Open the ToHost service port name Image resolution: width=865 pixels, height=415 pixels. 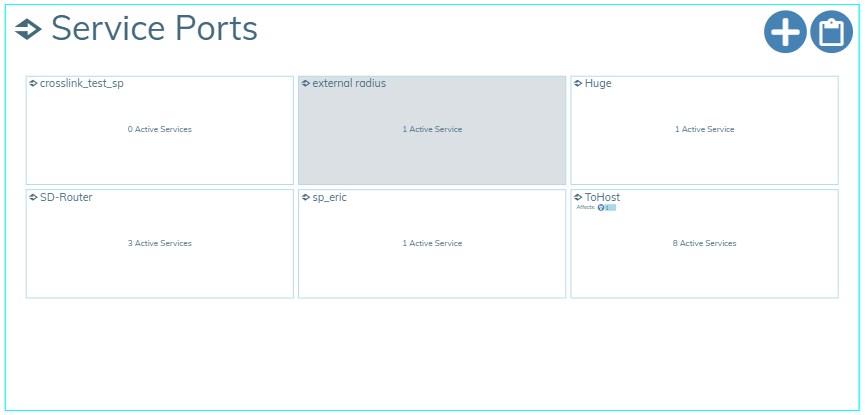point(602,198)
